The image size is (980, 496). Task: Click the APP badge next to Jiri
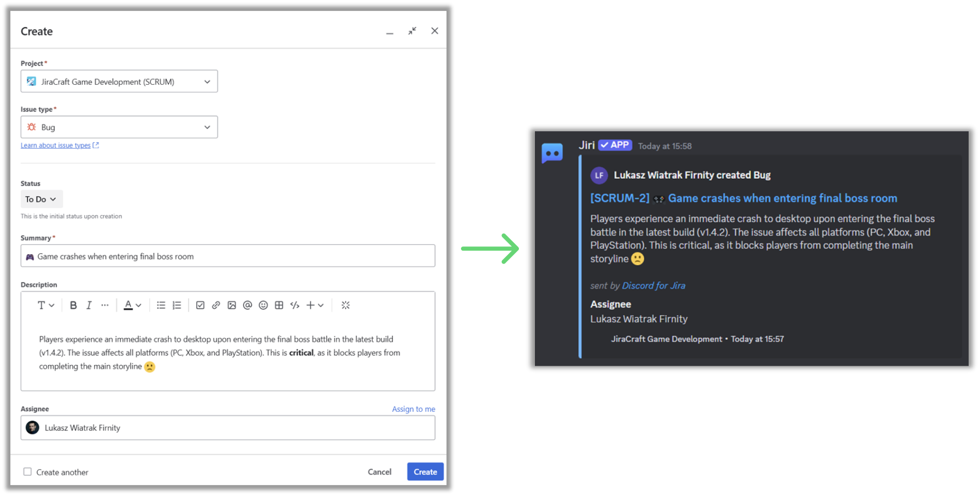click(615, 145)
